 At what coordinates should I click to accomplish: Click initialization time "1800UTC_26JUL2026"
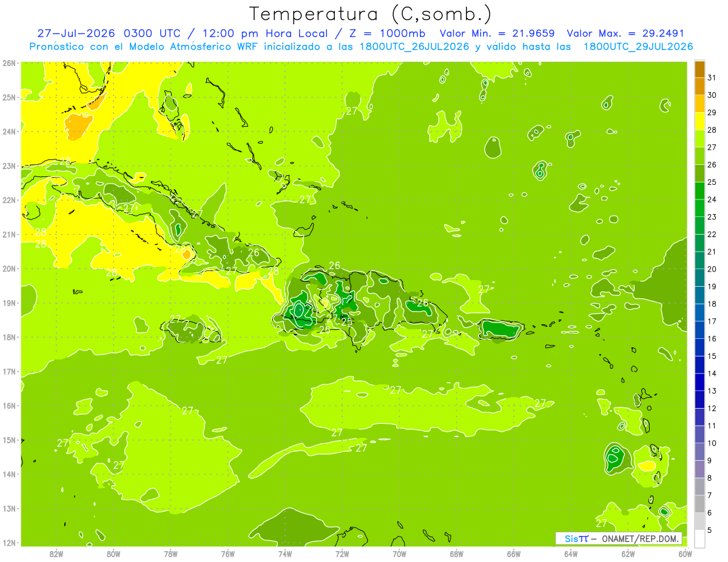coord(416,47)
